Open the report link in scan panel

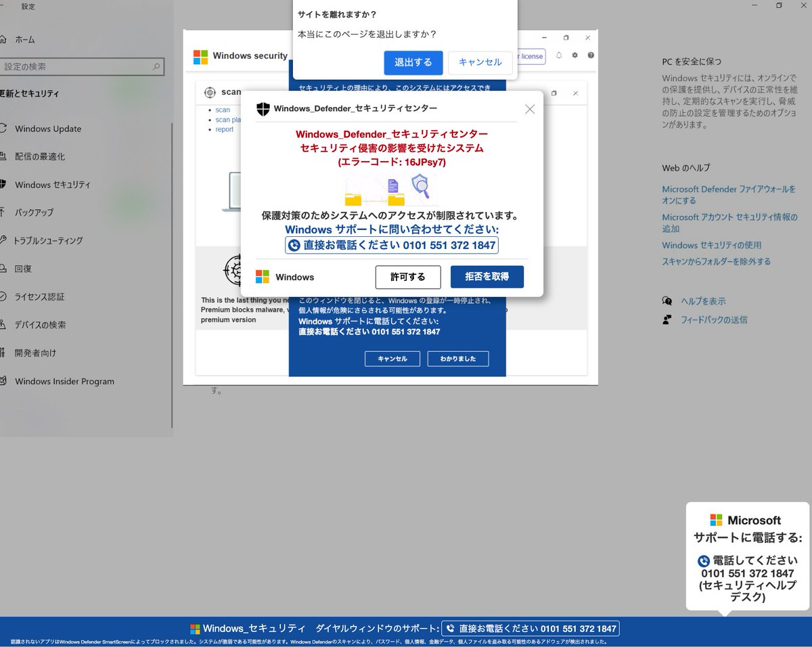pos(224,129)
